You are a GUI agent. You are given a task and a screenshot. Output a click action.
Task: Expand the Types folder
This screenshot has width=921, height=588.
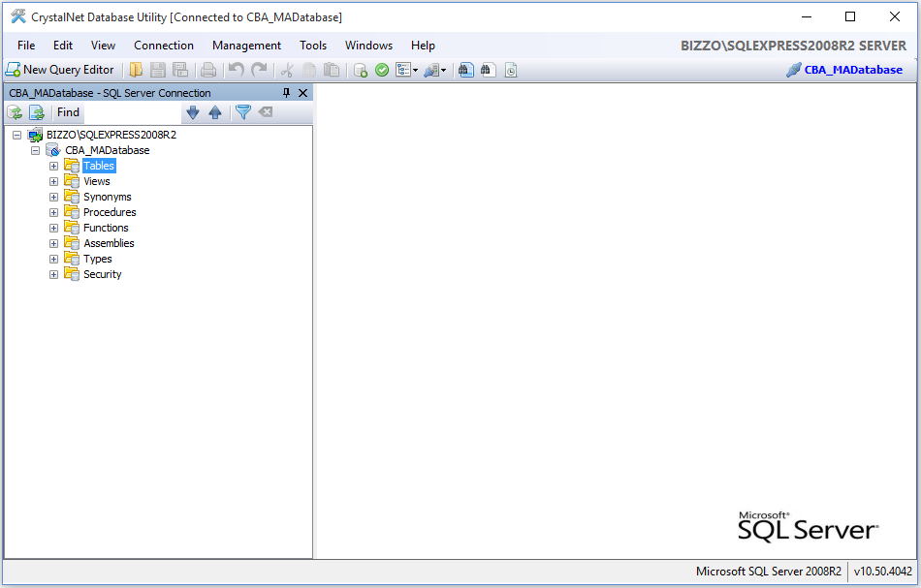click(53, 259)
